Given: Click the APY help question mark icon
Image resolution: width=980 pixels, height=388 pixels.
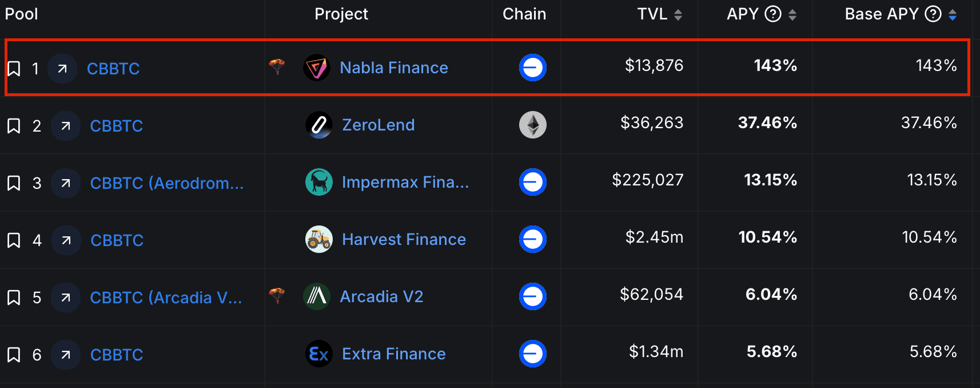Looking at the screenshot, I should 773,14.
